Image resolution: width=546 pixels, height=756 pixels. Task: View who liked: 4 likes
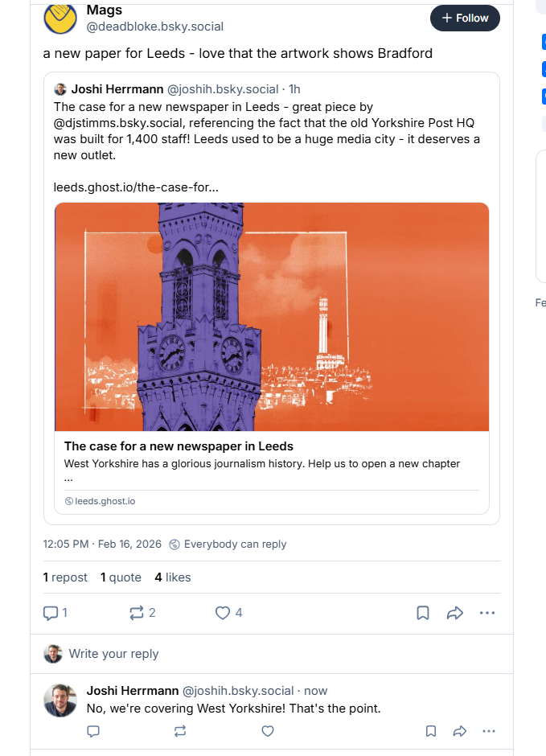pos(172,577)
